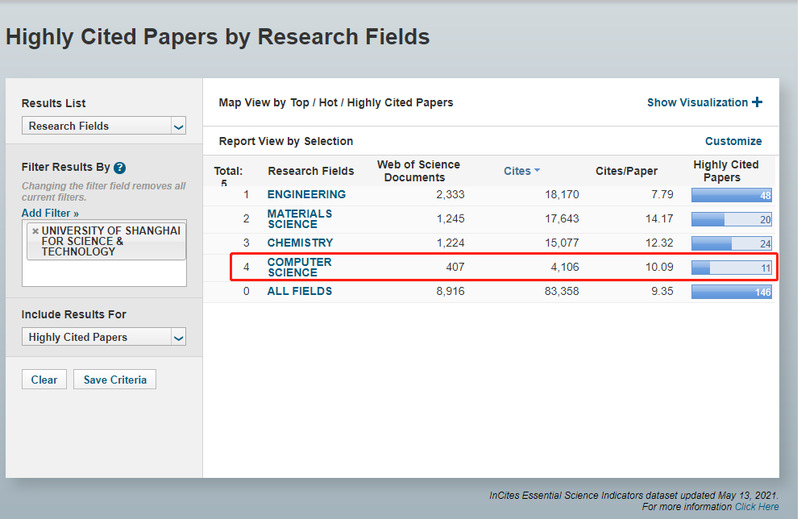Screen dimensions: 798x519
Task: Click the Engineering highly cited papers bar
Action: coord(731,195)
